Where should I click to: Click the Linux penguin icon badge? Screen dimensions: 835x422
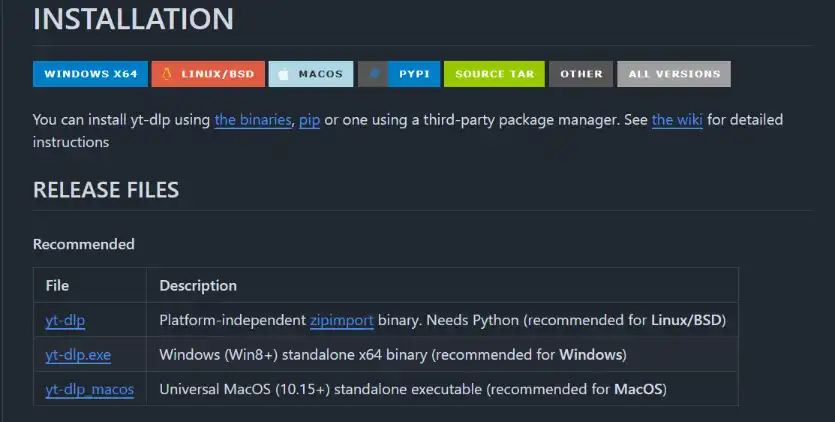165,74
